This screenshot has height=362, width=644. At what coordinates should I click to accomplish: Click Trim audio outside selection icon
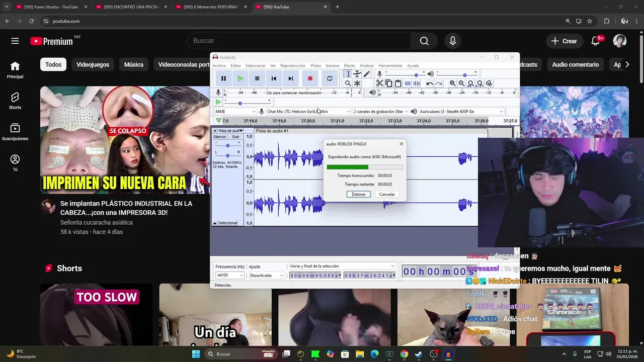pos(408,83)
